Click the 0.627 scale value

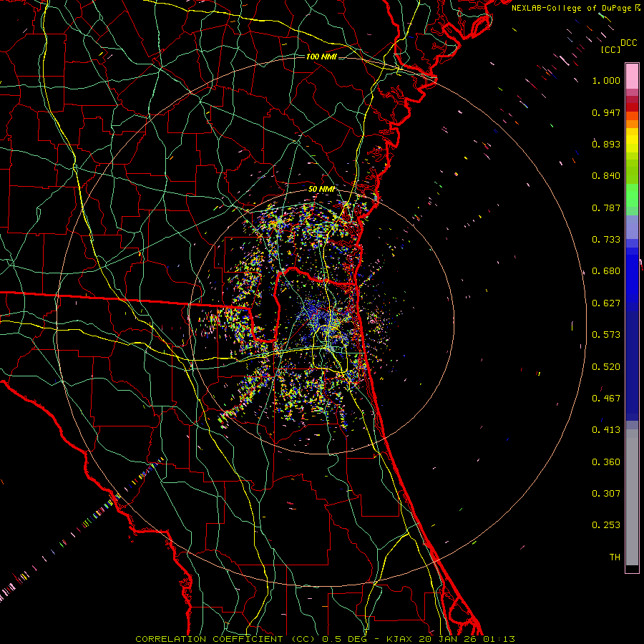coord(606,303)
